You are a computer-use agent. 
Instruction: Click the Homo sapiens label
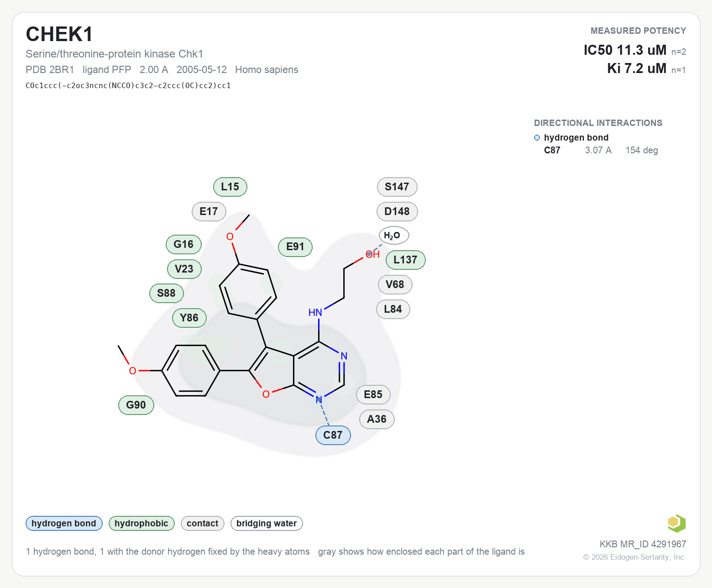[x=267, y=70]
